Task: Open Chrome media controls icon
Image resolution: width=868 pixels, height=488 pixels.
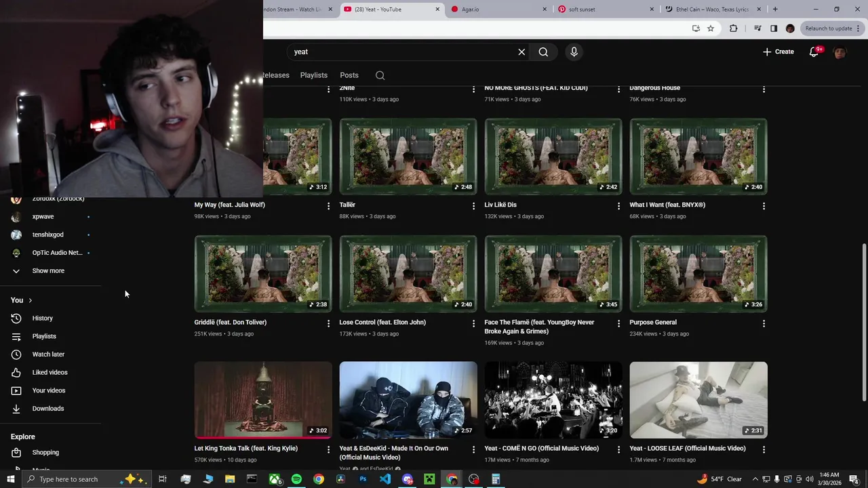Action: pyautogui.click(x=757, y=28)
